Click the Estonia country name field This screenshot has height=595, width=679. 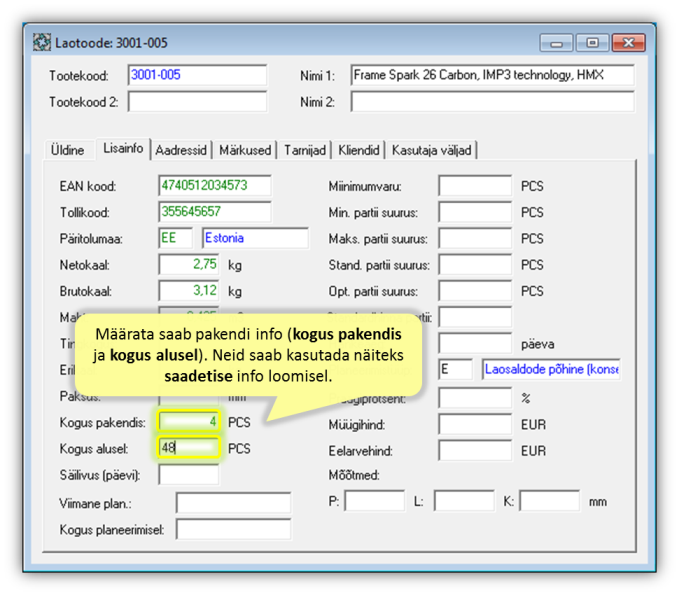coord(255,238)
